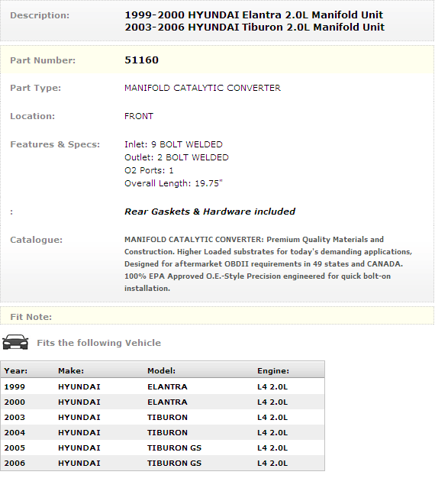Select the Outlet: 2 BOLT WELDED spec
This screenshot has height=504, width=435.
click(176, 157)
